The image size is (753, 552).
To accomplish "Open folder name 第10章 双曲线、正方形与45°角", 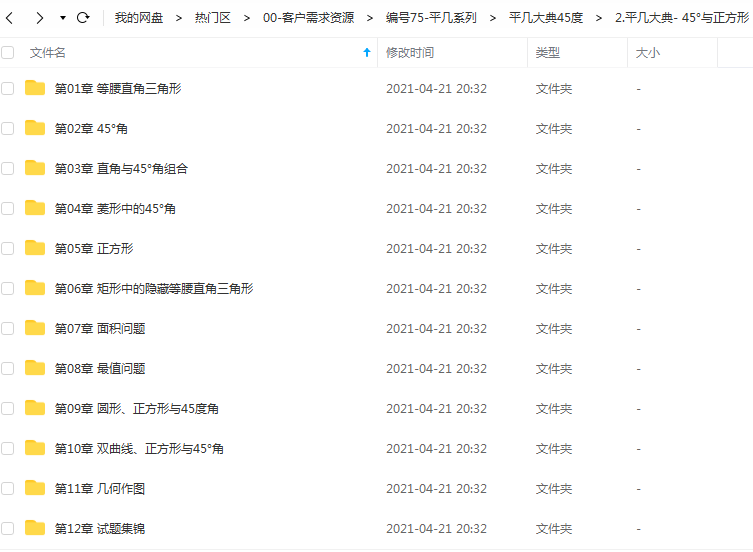I will click(x=139, y=448).
